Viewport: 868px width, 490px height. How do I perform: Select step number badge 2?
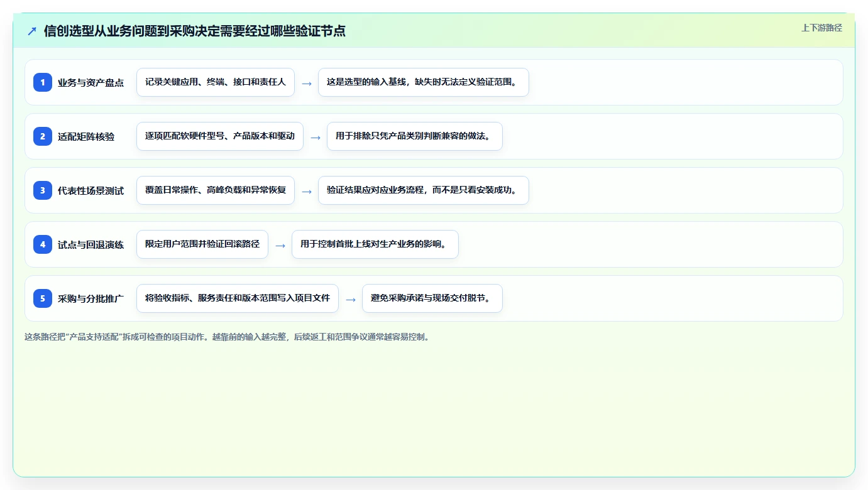43,136
